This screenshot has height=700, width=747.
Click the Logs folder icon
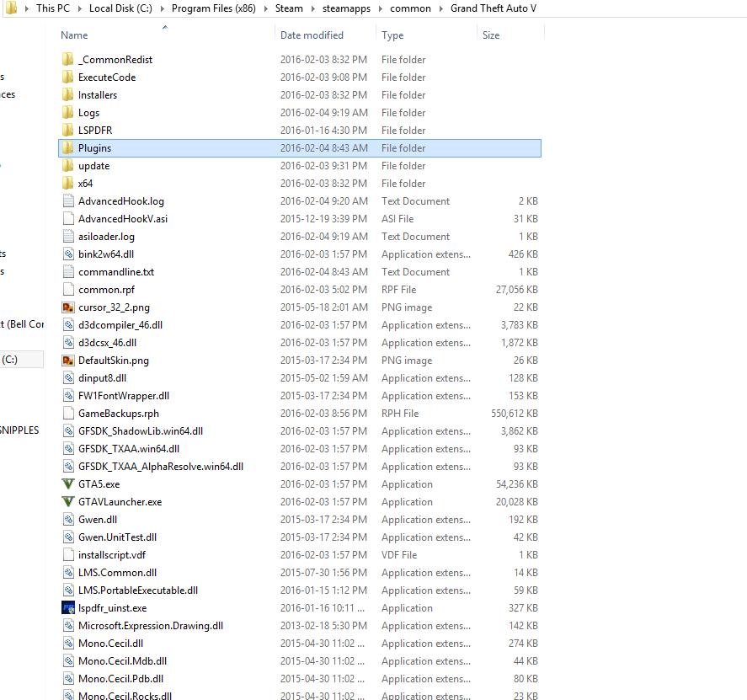click(67, 113)
